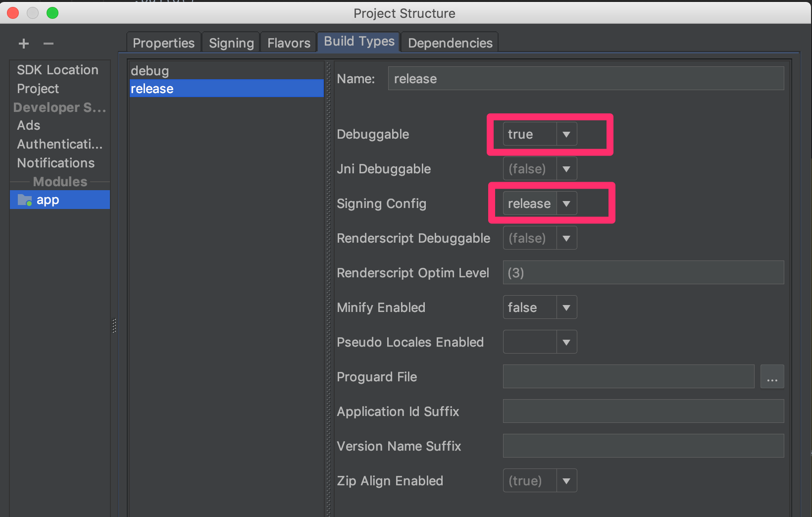The width and height of the screenshot is (812, 517).
Task: Switch to the Signing tab
Action: click(x=231, y=43)
